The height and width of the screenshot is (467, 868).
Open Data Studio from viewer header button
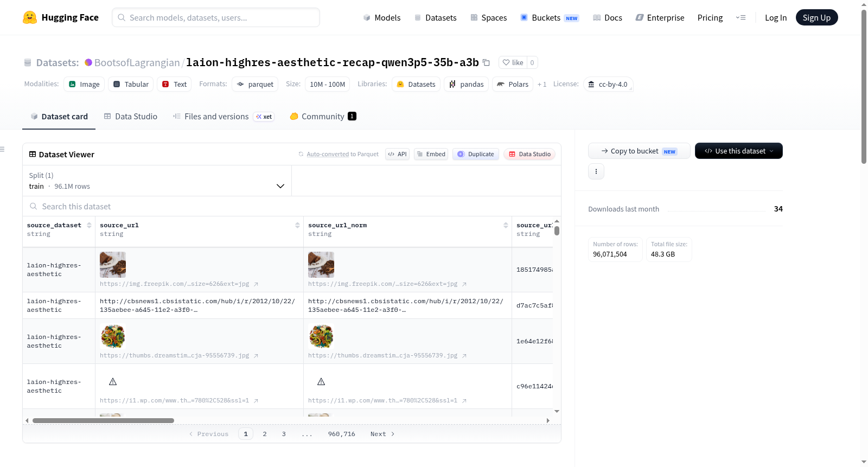pos(529,154)
